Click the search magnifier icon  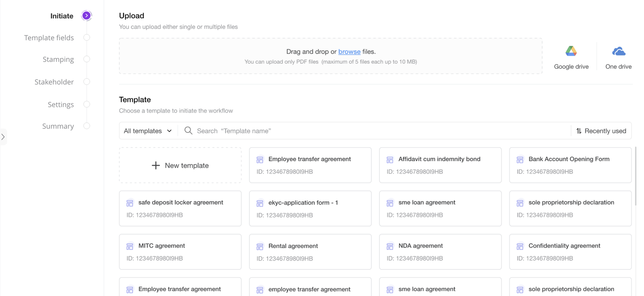[188, 131]
